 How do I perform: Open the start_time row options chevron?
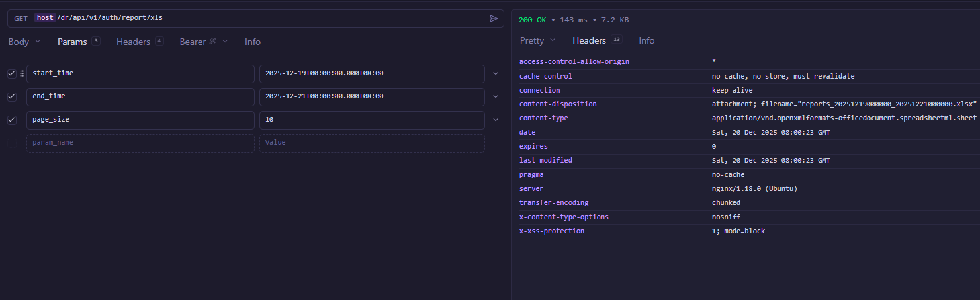coord(496,73)
